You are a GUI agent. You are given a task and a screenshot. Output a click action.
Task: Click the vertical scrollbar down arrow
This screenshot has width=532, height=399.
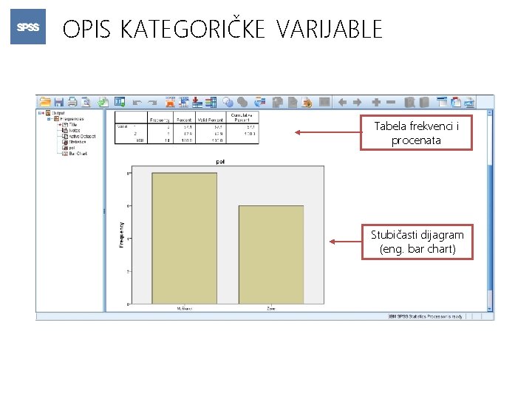pos(490,309)
